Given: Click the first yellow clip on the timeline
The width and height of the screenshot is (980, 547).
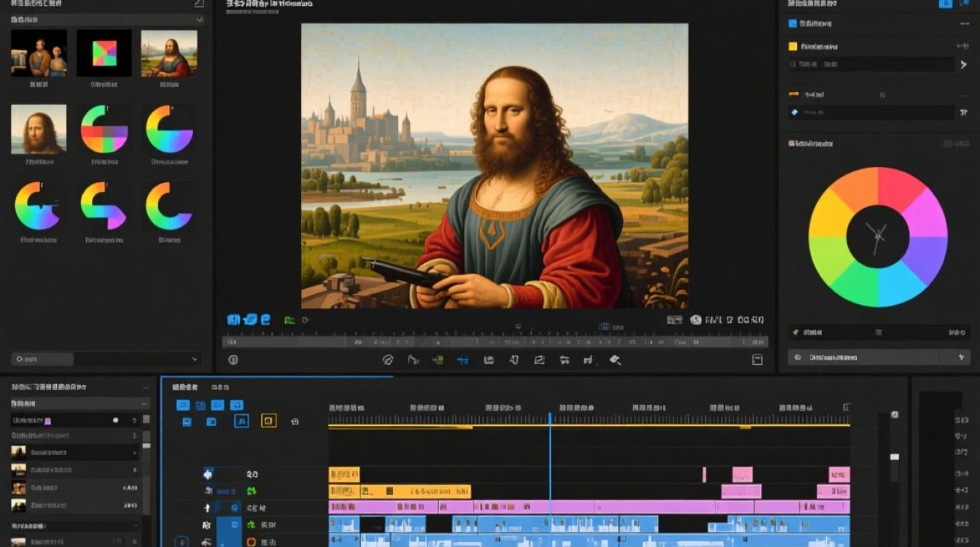Looking at the screenshot, I should [x=343, y=474].
